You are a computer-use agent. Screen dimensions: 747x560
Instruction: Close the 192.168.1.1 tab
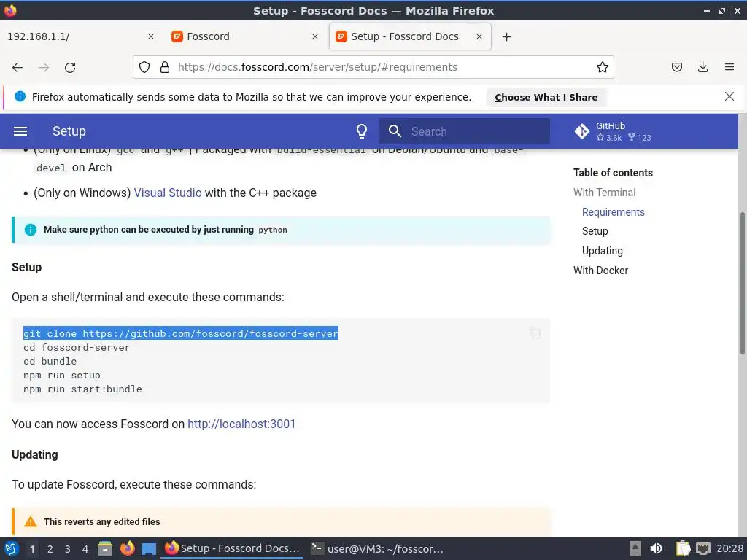tap(150, 36)
